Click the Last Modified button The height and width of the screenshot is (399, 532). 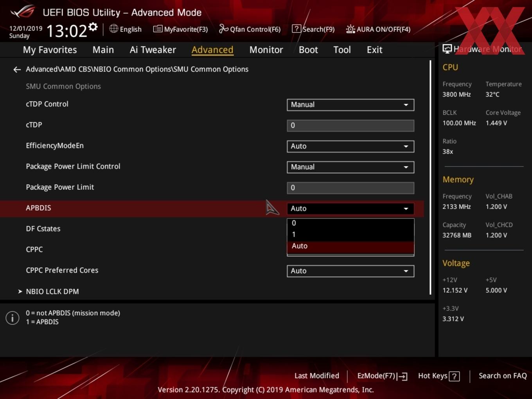point(316,376)
